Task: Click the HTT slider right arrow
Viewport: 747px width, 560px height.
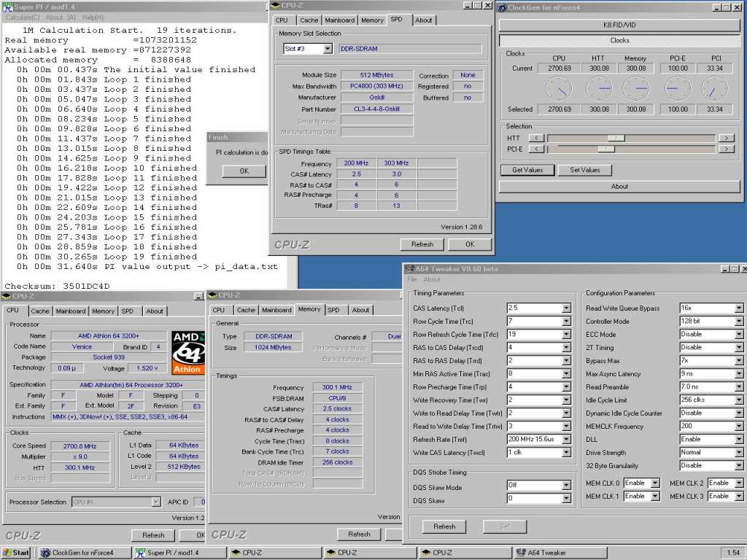Action: 726,138
